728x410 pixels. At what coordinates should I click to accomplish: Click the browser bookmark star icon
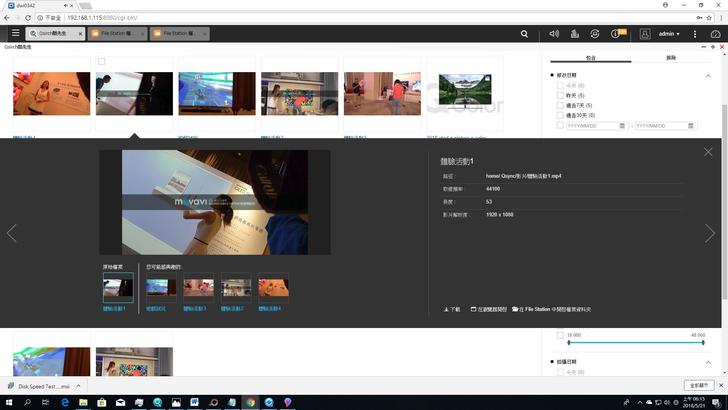696,18
